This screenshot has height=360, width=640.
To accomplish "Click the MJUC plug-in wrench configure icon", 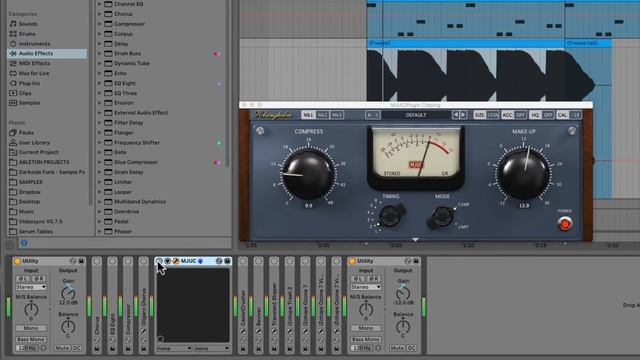I will (x=176, y=261).
